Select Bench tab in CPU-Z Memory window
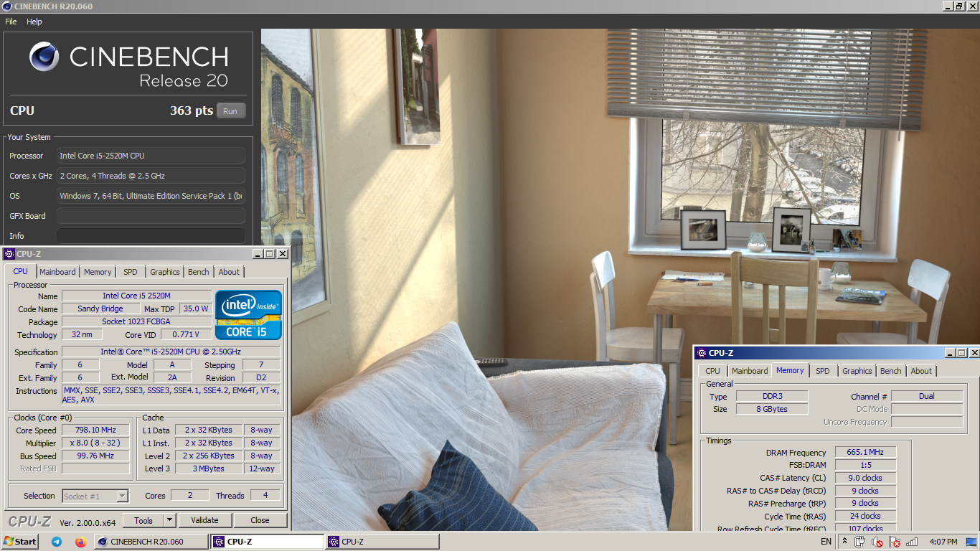 pos(891,371)
